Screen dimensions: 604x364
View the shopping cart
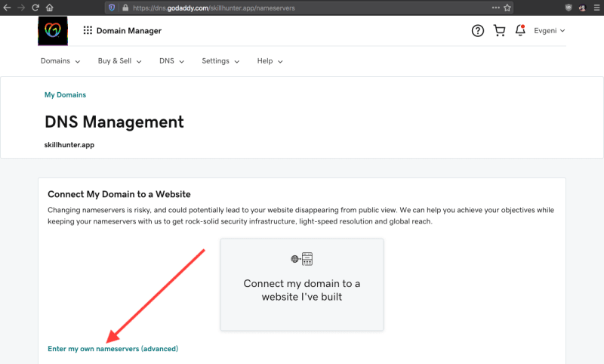(x=500, y=30)
